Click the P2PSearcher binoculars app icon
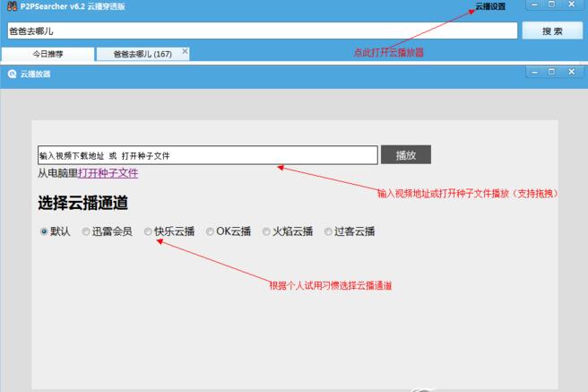Image resolution: width=588 pixels, height=392 pixels. [12, 6]
